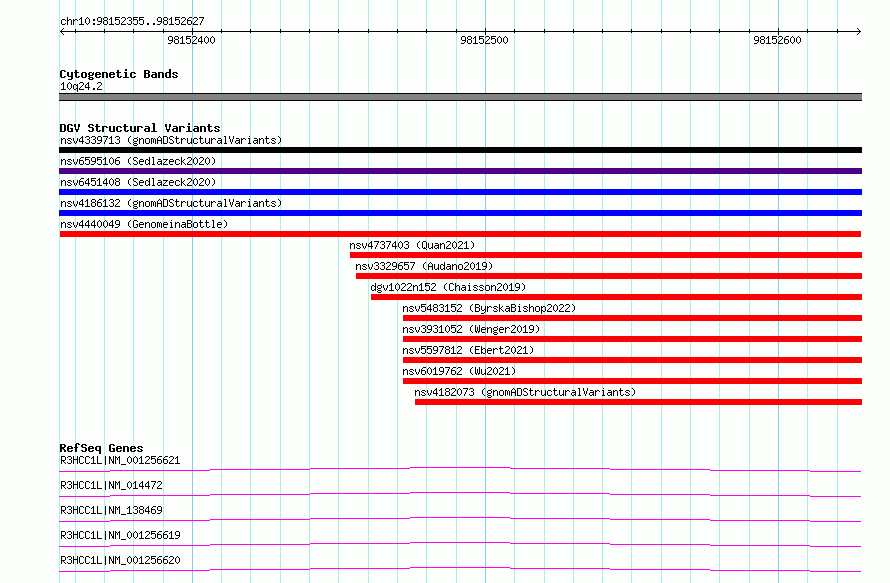Click the magenta line of NM_001256619
This screenshot has height=583, width=890.
click(460, 544)
